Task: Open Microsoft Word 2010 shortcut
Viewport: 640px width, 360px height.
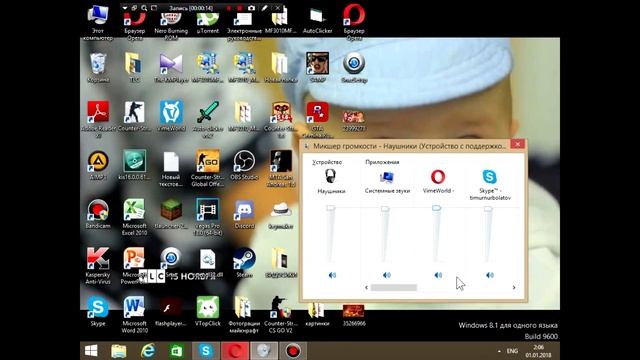Action: tap(134, 314)
